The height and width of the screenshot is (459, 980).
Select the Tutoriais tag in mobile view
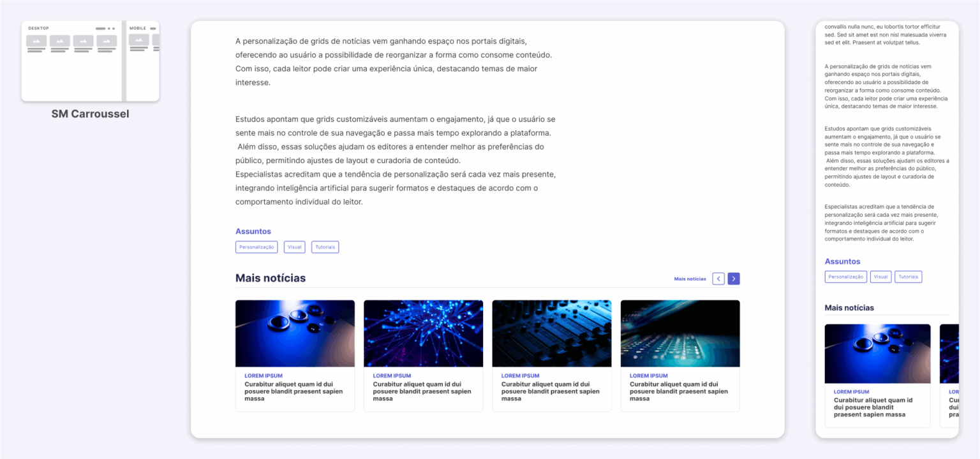coord(909,277)
